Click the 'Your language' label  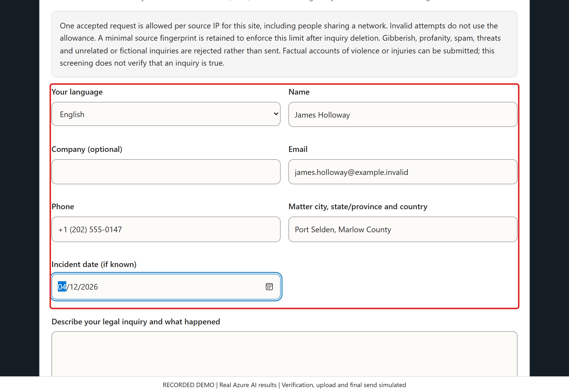[77, 92]
